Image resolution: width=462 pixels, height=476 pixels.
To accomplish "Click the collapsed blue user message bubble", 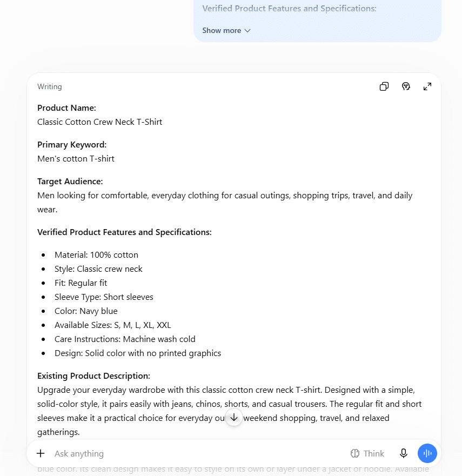I will (317, 21).
